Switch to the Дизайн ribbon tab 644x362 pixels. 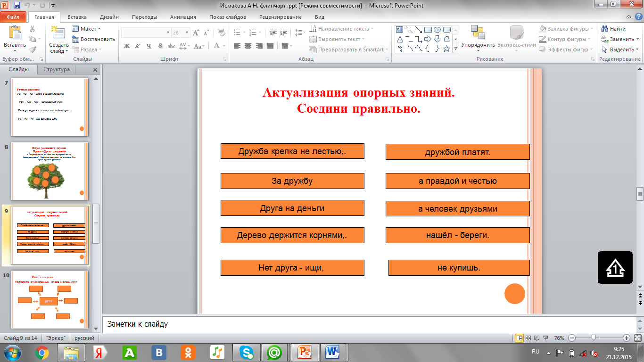[x=109, y=17]
